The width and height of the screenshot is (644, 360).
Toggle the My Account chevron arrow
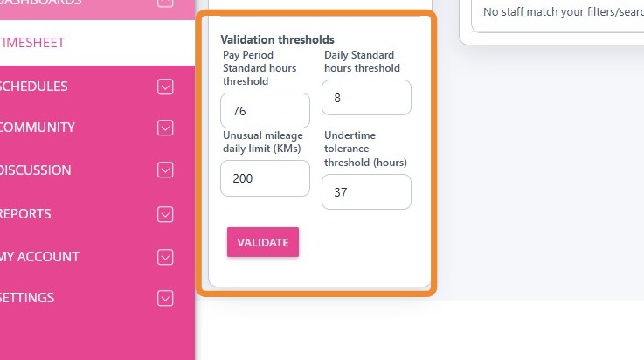point(165,257)
